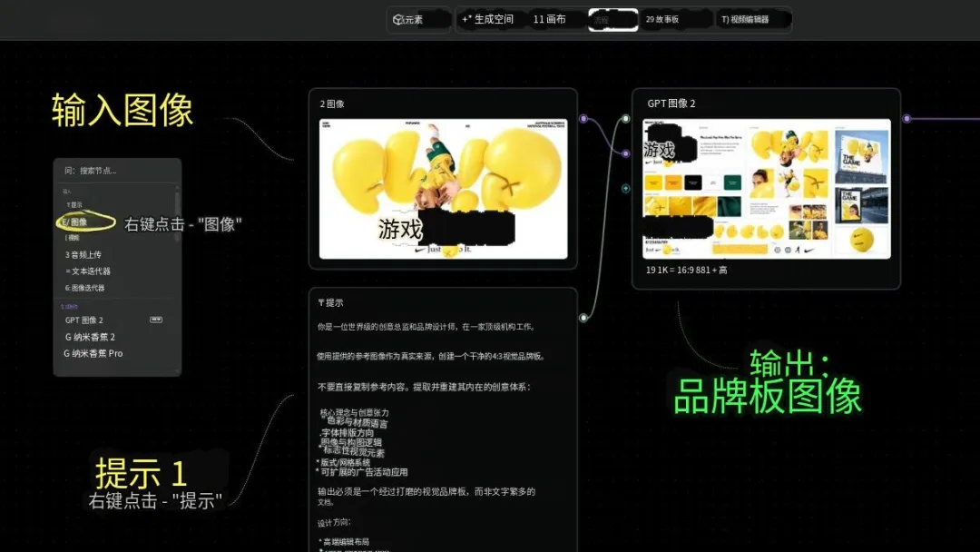Viewport: 980px width, 552px height.
Task: Choose 纳米香蕉 2 in the node list
Action: pos(90,337)
